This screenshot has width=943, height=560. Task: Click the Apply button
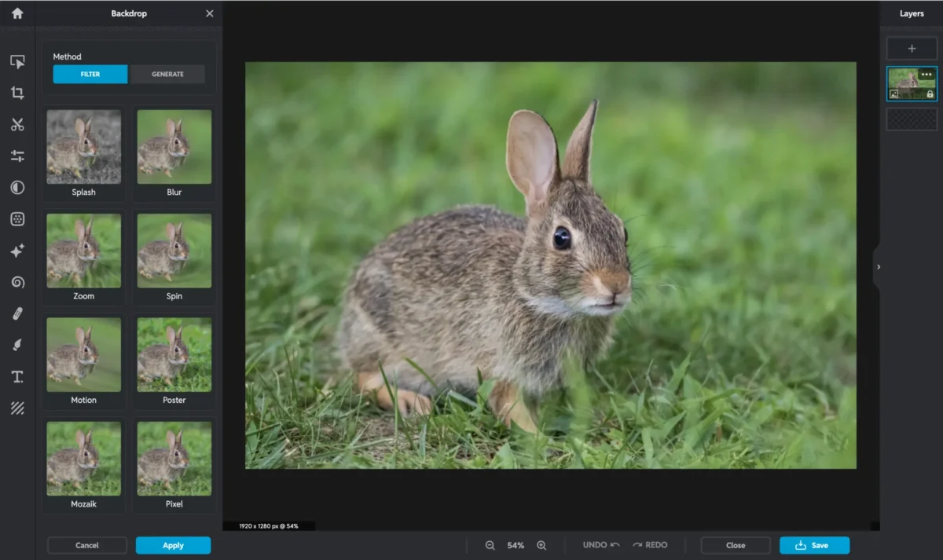click(x=173, y=545)
